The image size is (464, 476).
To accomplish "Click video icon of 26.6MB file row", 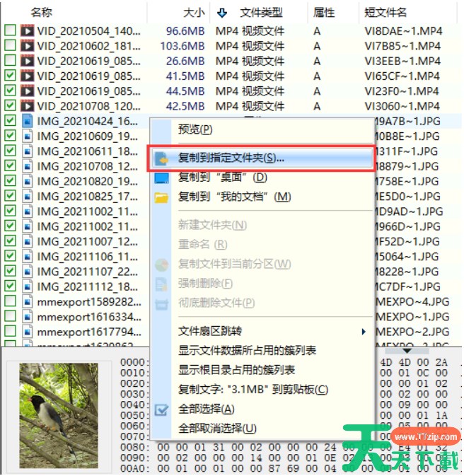I will tap(27, 61).
